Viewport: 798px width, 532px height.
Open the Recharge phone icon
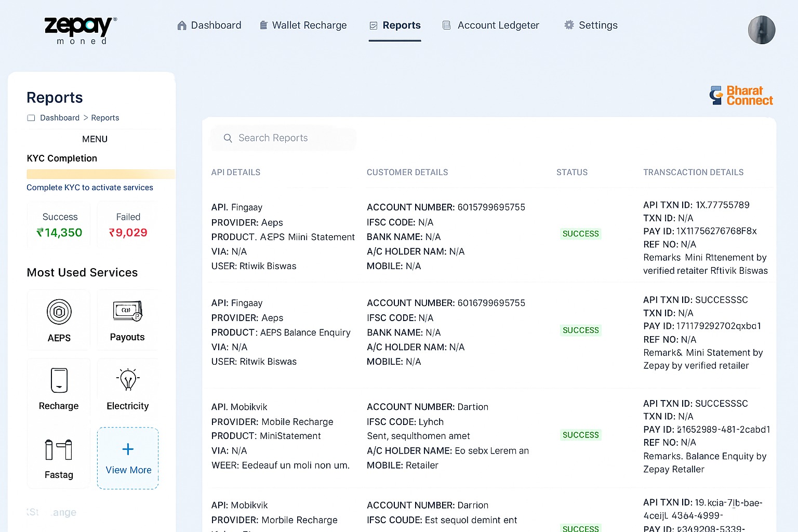click(59, 380)
